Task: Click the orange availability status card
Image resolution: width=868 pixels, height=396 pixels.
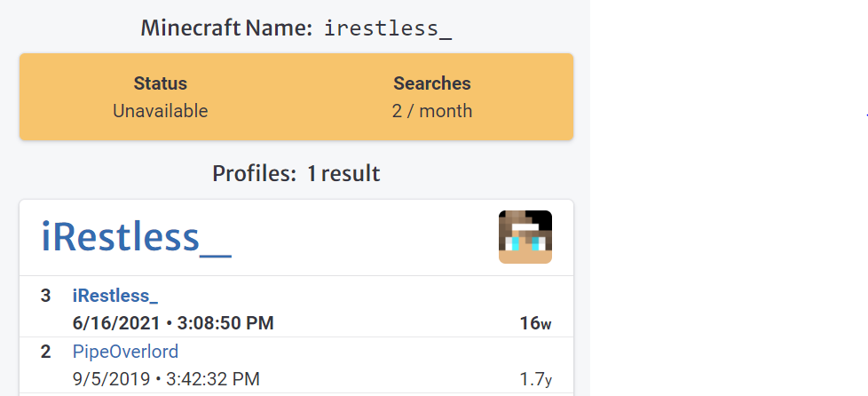Action: (x=296, y=97)
